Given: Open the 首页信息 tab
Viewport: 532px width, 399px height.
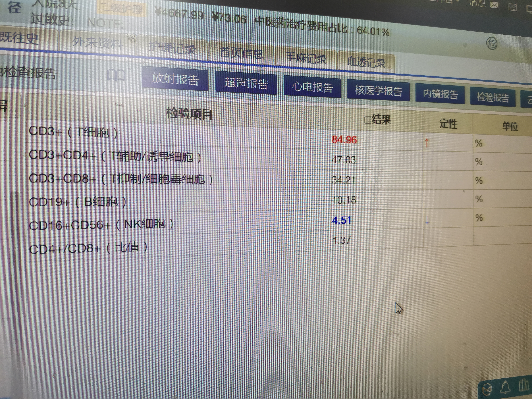Looking at the screenshot, I should click(241, 53).
